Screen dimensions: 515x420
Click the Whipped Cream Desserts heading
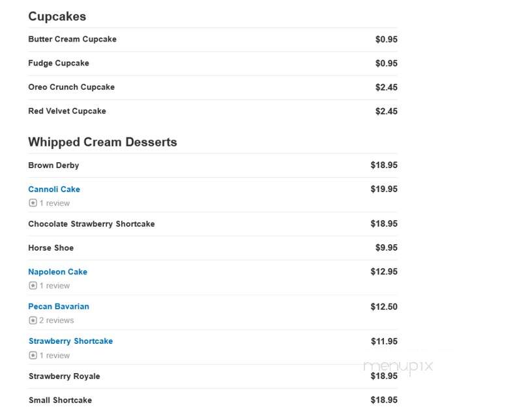pos(102,142)
